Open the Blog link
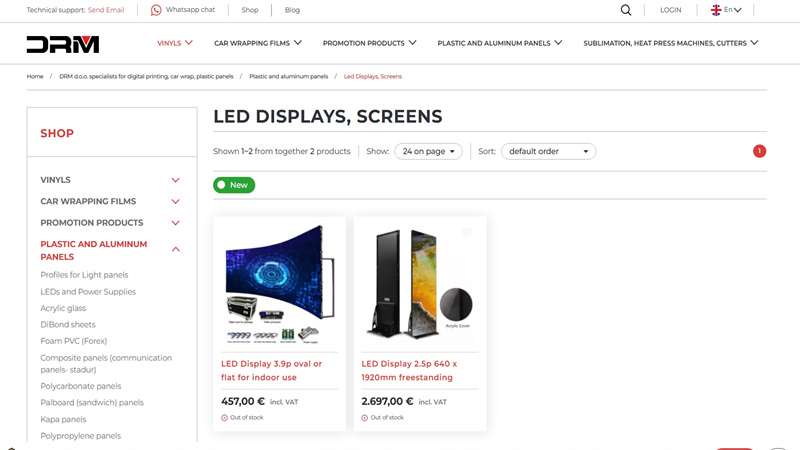This screenshot has height=450, width=800. [292, 10]
